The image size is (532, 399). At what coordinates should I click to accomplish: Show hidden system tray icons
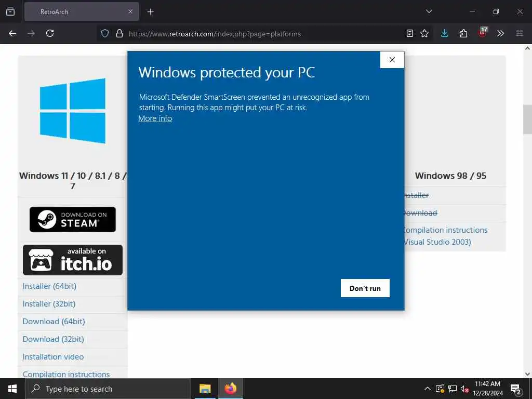point(428,389)
